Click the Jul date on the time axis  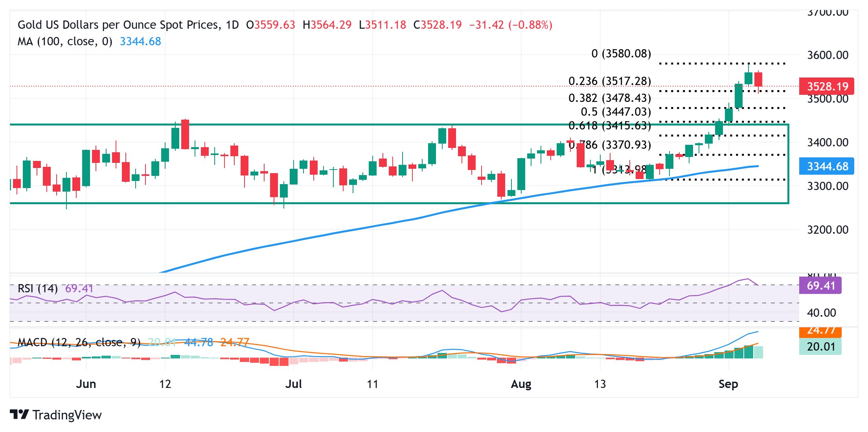click(294, 384)
